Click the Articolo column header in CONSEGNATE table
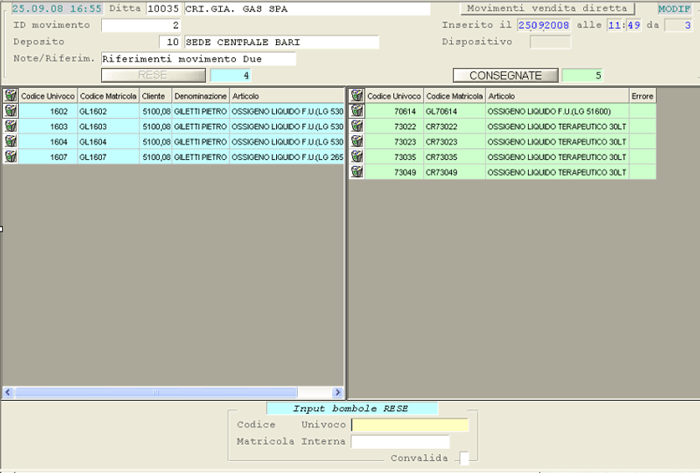The height and width of the screenshot is (473, 700). click(x=555, y=95)
